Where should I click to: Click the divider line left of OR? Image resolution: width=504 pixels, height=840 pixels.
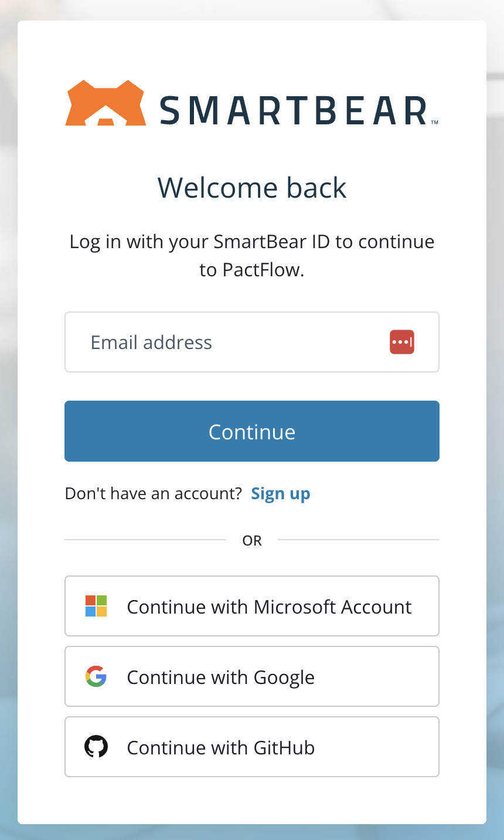(x=145, y=540)
